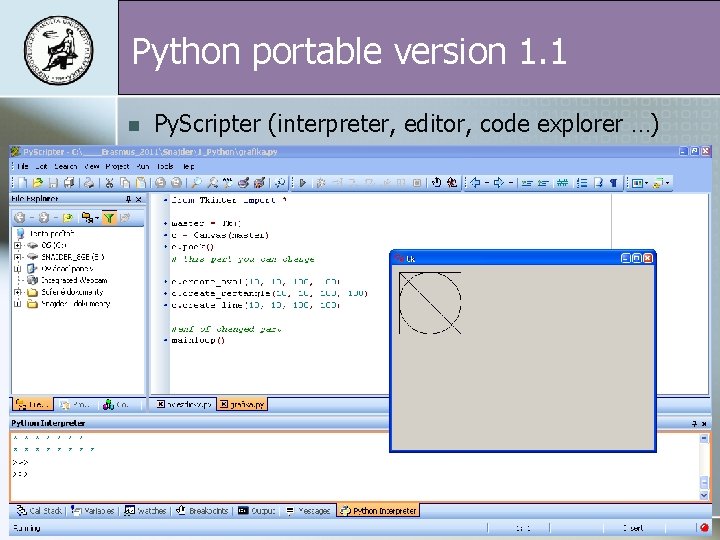
Task: Toggle line numbers toolbar icon
Action: coord(582,183)
